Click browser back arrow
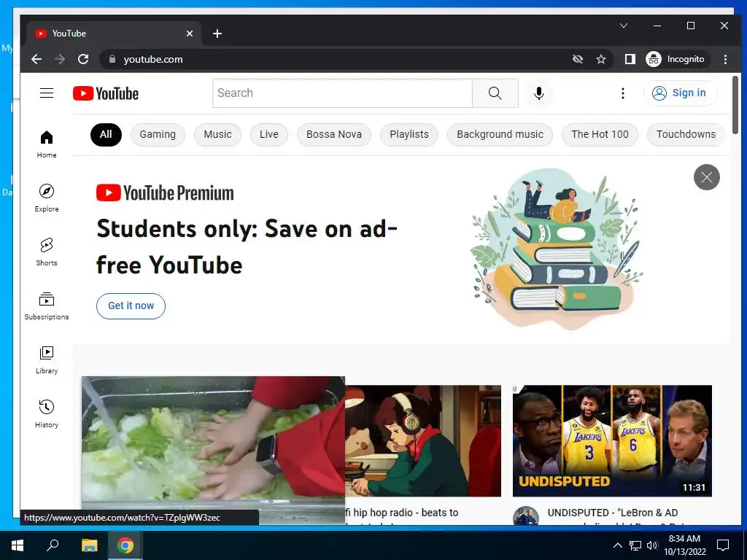Image resolution: width=747 pixels, height=560 pixels. (36, 59)
